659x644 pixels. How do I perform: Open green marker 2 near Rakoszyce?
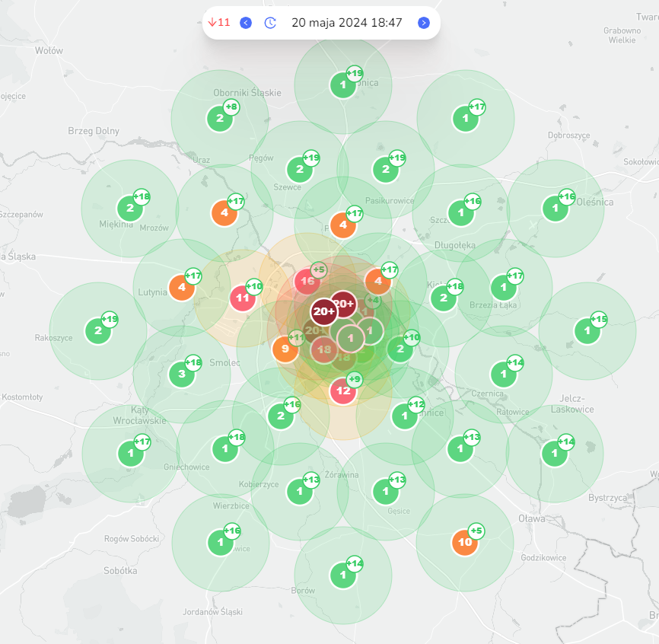97,331
